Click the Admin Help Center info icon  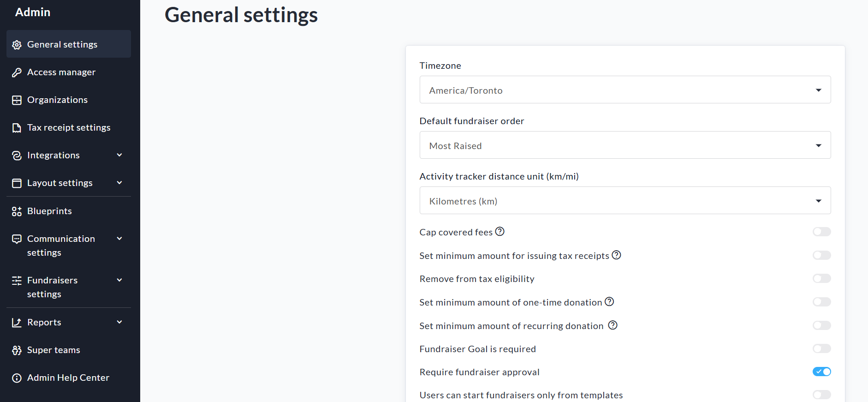click(17, 378)
